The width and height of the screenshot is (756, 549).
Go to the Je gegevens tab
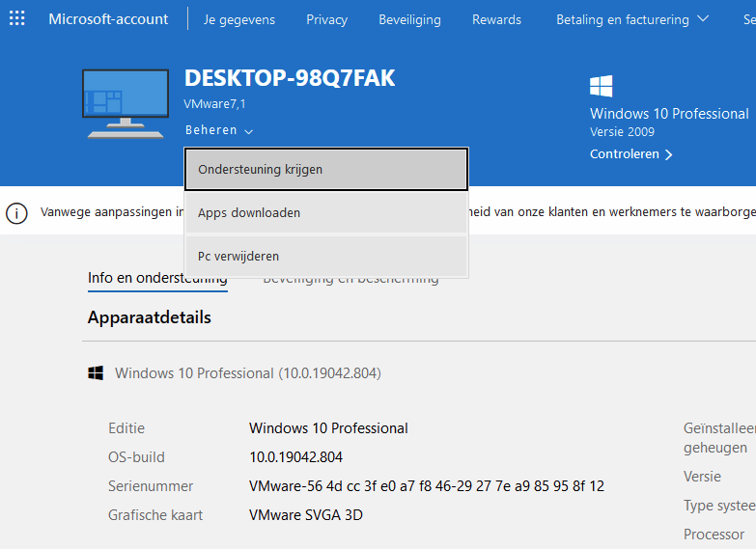pyautogui.click(x=239, y=19)
